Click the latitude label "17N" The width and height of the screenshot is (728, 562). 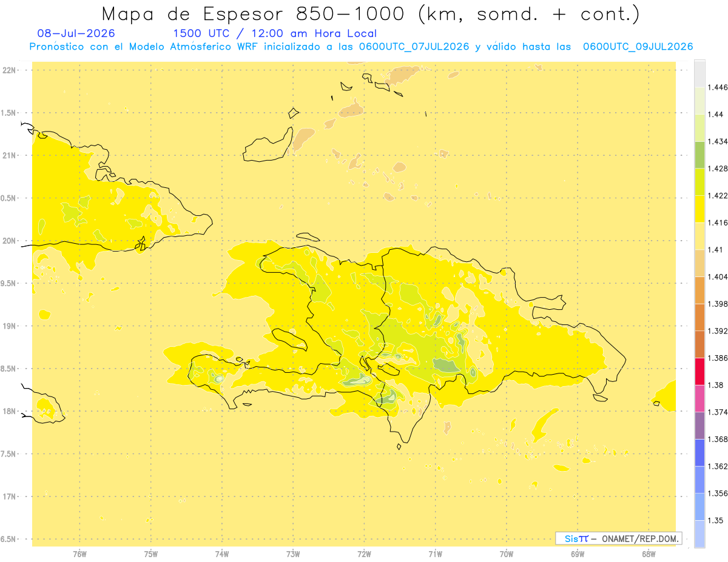(x=8, y=497)
